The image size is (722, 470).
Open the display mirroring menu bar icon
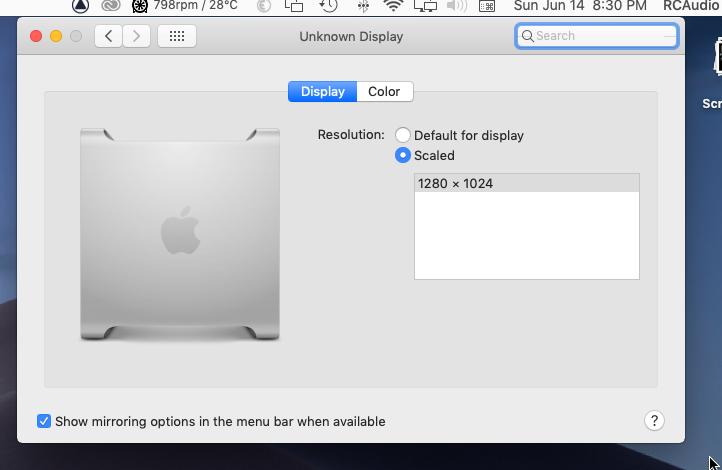coord(425,6)
